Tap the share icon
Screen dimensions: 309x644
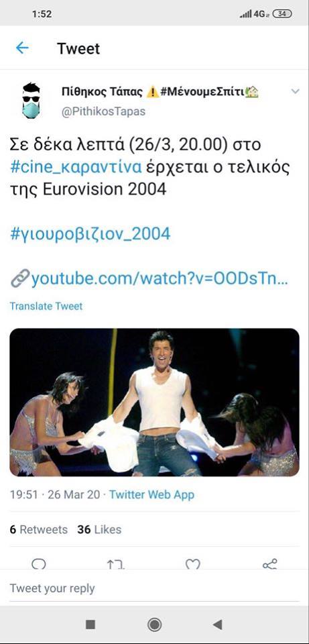(x=269, y=564)
